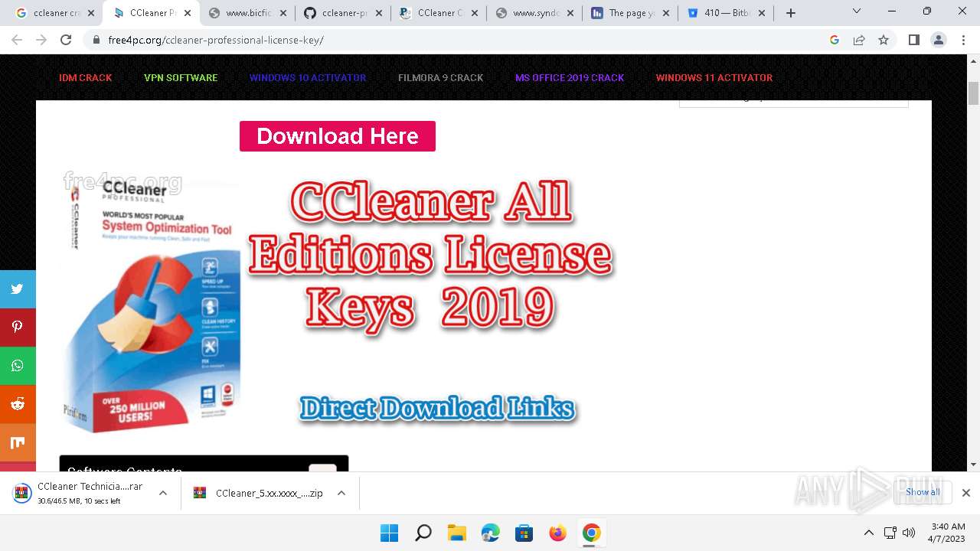Open the tab search chevron
980x551 pixels.
coord(857,11)
